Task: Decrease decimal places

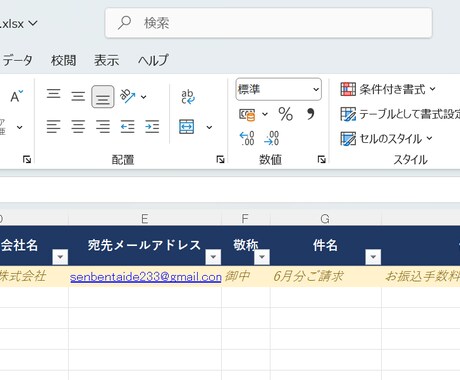Action: [x=272, y=138]
